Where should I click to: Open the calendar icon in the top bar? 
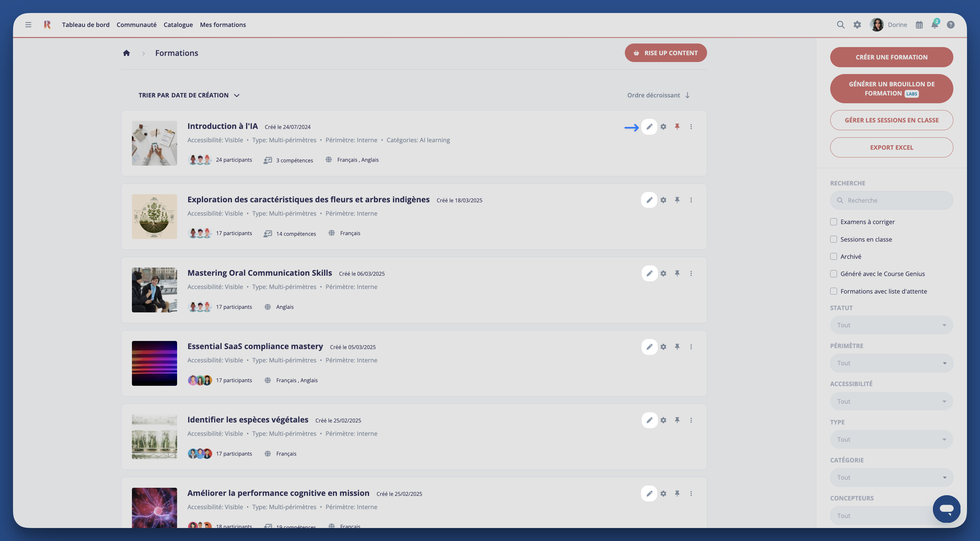pyautogui.click(x=919, y=25)
